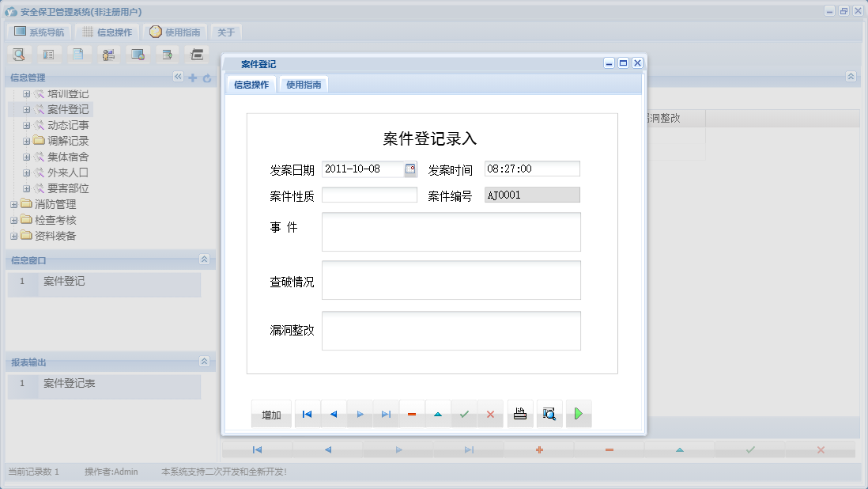The width and height of the screenshot is (868, 489).
Task: Collapse the 信息管理 panel with its chevron
Action: click(x=177, y=78)
